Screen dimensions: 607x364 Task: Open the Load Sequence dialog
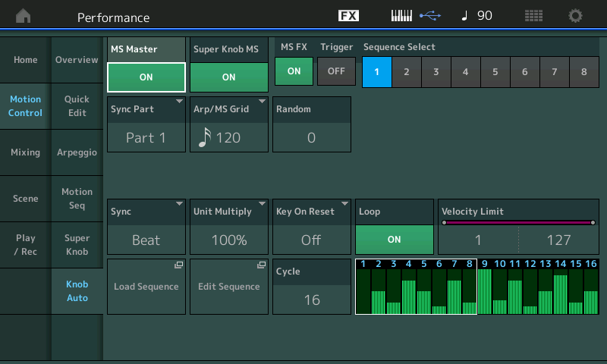(146, 287)
